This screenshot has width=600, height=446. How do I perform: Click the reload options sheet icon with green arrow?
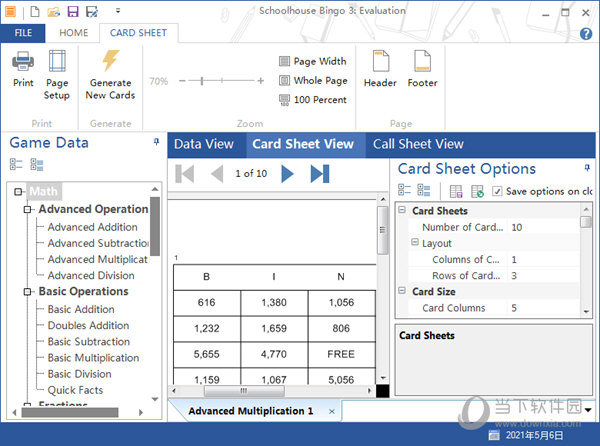coord(477,191)
